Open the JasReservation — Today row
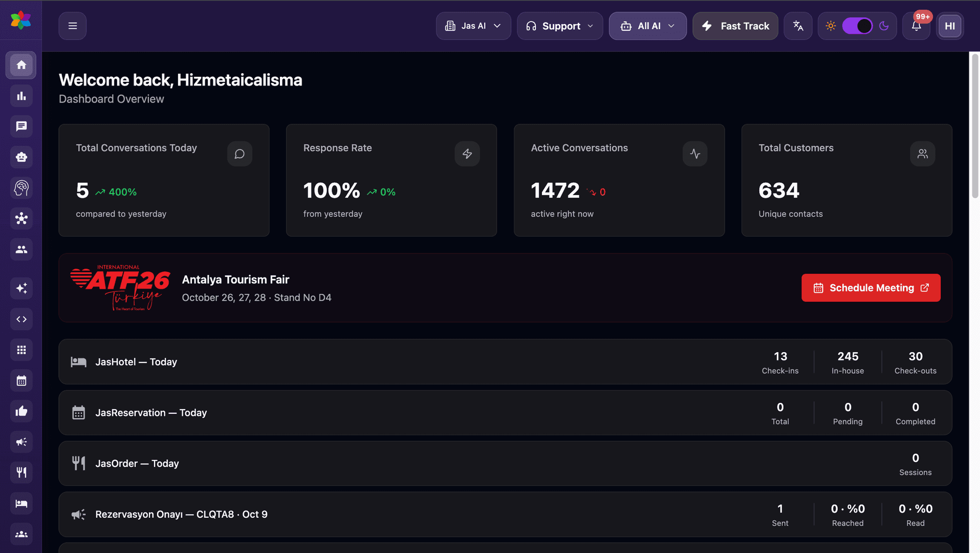The width and height of the screenshot is (980, 553). pyautogui.click(x=505, y=413)
